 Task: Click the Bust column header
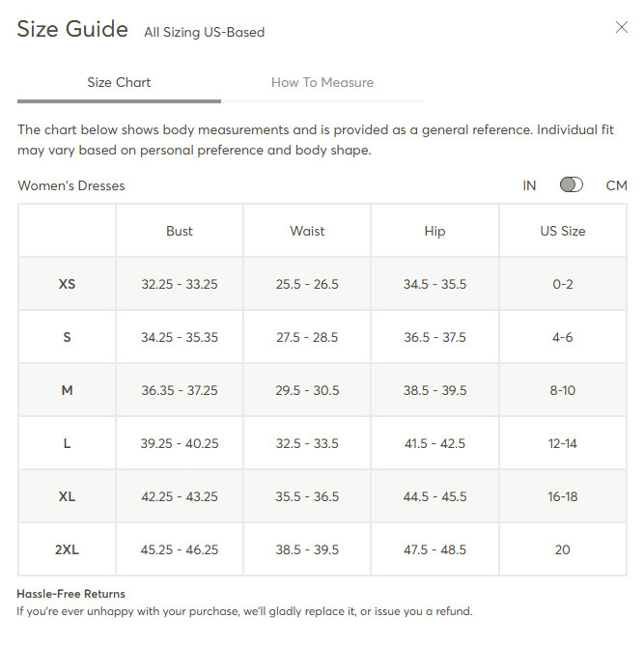tap(180, 231)
